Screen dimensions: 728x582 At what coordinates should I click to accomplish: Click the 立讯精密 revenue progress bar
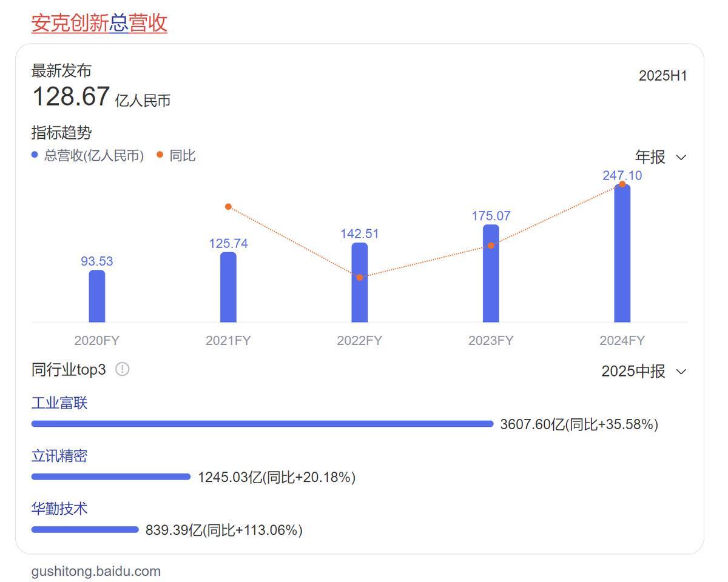[111, 477]
